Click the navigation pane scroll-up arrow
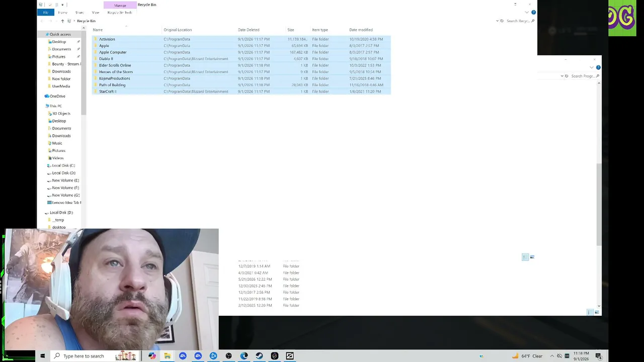Image resolution: width=644 pixels, height=362 pixels. (84, 28)
